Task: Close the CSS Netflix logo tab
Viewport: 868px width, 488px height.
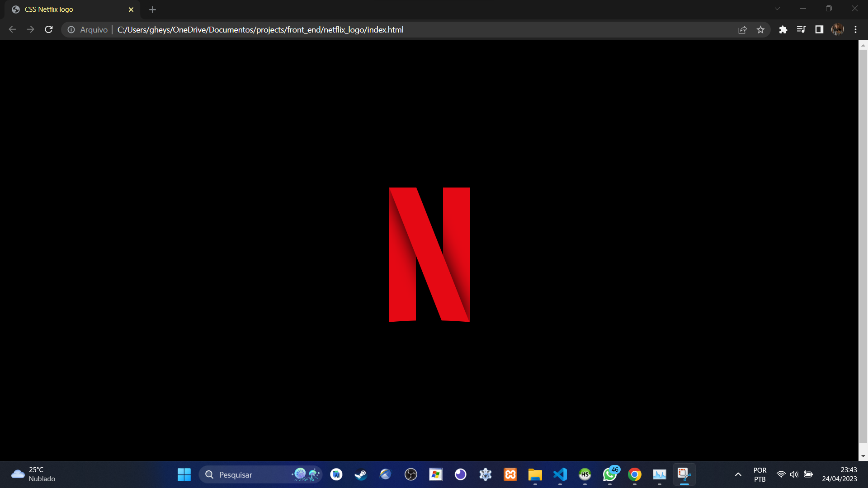Action: click(x=131, y=9)
